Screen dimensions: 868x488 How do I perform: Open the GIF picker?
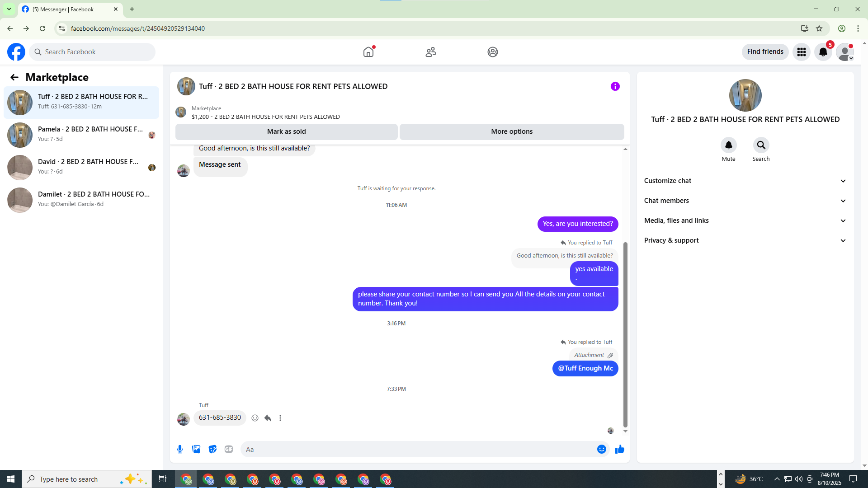[229, 449]
